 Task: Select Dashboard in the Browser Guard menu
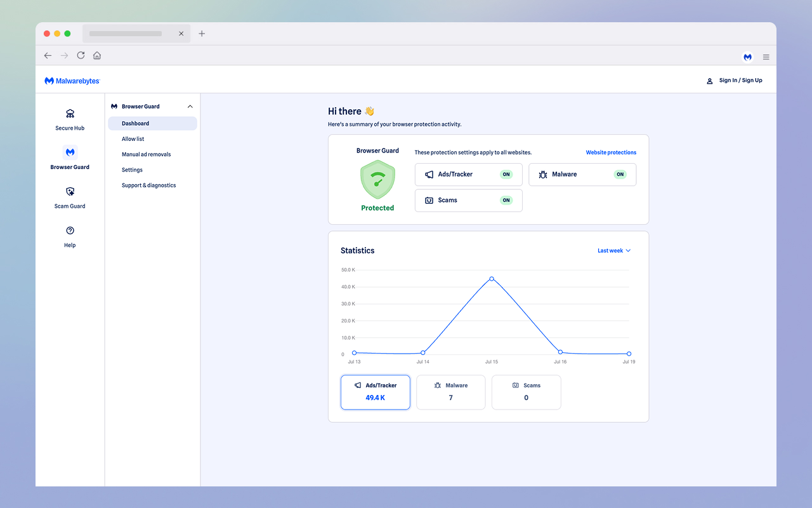(152, 123)
